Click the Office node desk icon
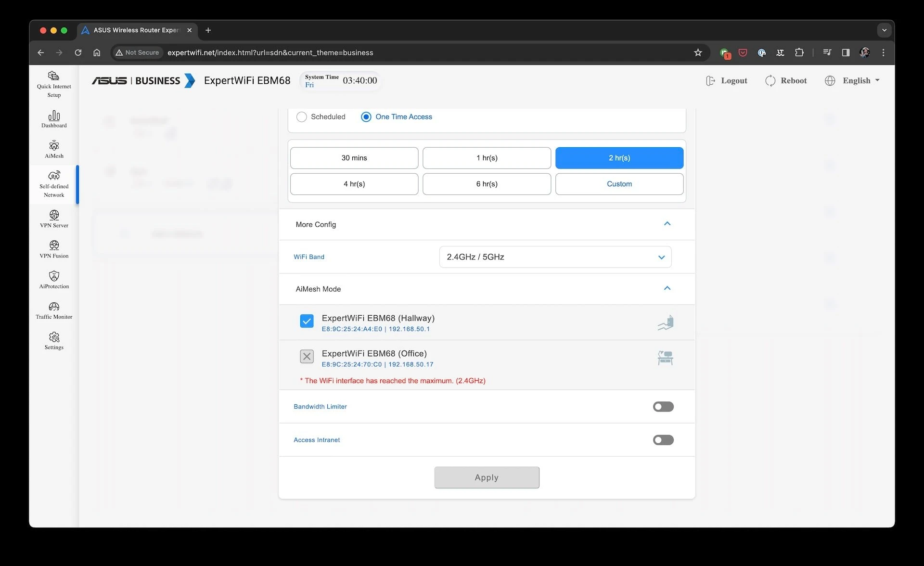 (x=666, y=358)
